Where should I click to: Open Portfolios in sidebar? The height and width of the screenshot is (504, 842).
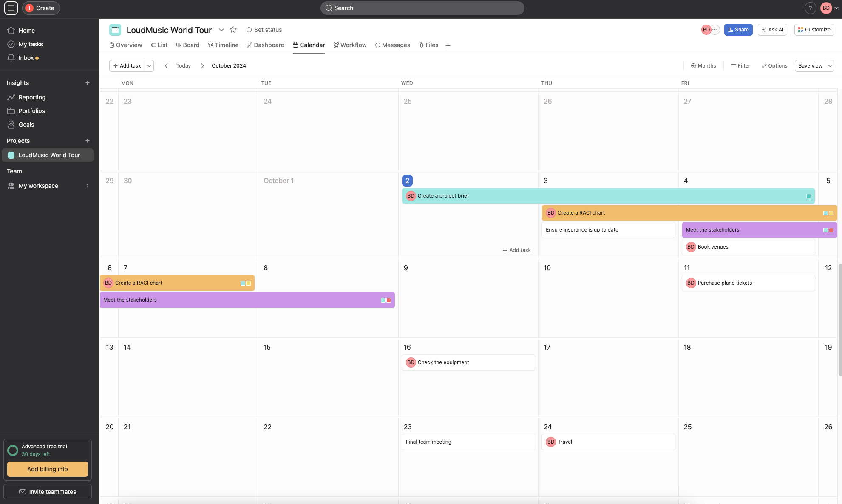click(x=48, y=111)
